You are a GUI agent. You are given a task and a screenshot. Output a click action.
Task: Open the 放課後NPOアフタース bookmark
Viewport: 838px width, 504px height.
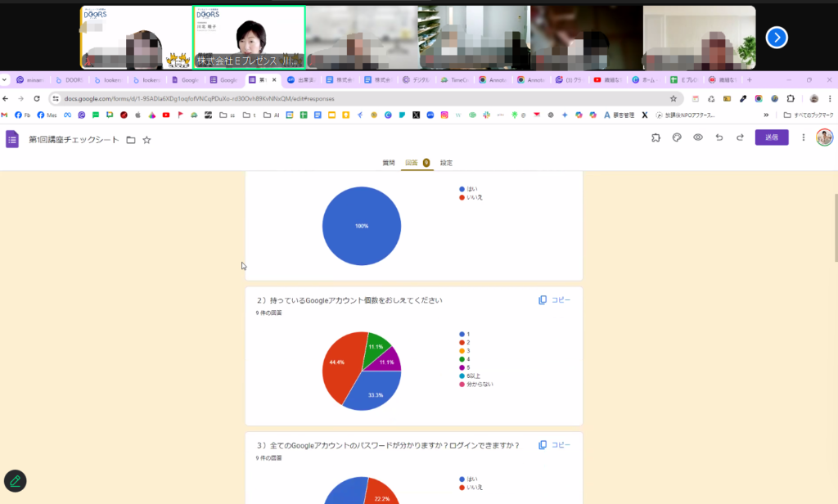(x=685, y=115)
